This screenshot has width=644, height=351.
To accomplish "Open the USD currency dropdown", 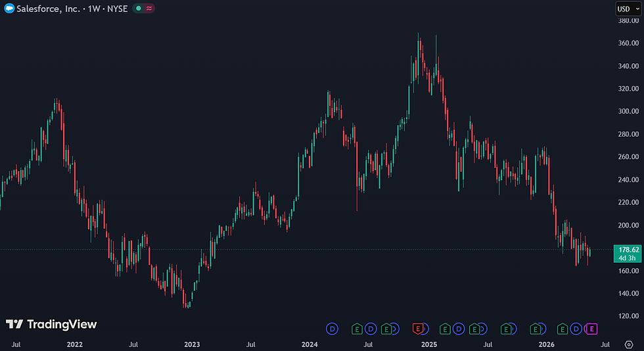I will [628, 9].
